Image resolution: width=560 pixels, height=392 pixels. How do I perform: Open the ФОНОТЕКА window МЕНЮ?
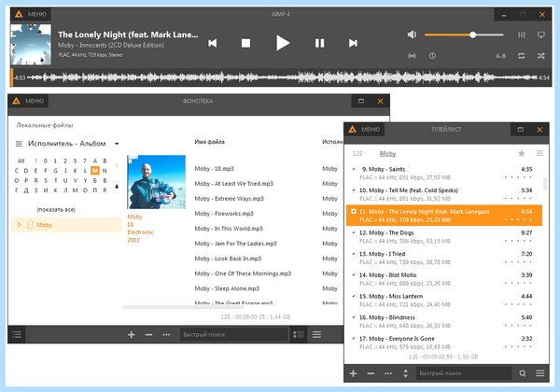29,101
